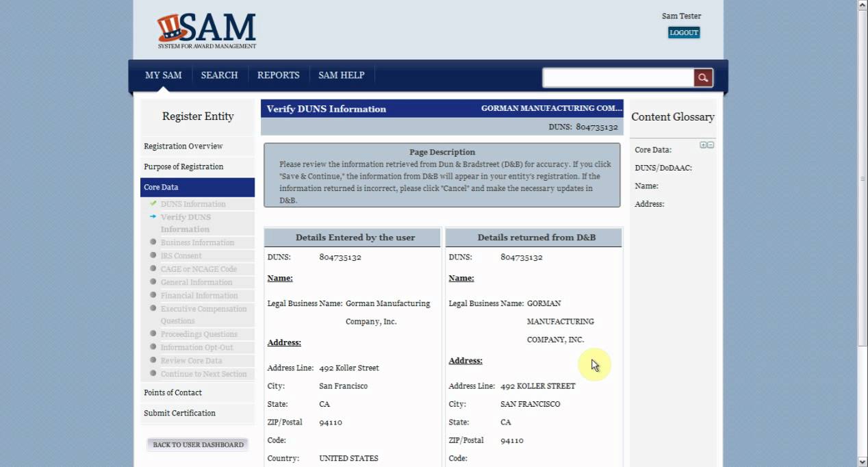
Task: Expand DUNS/DoDAAC glossary entry
Action: click(663, 168)
